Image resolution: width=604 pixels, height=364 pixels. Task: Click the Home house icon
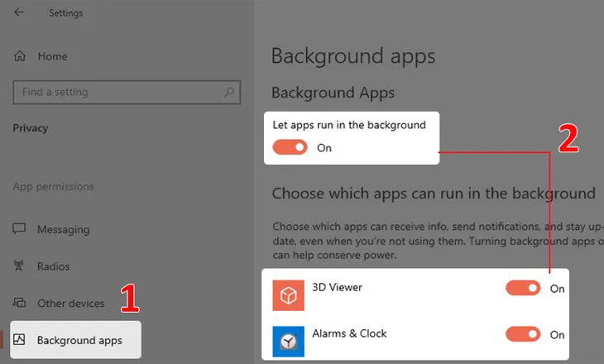coord(21,56)
